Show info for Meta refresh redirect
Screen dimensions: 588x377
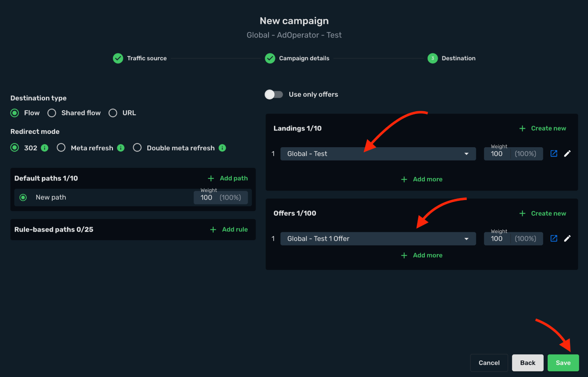pos(121,148)
